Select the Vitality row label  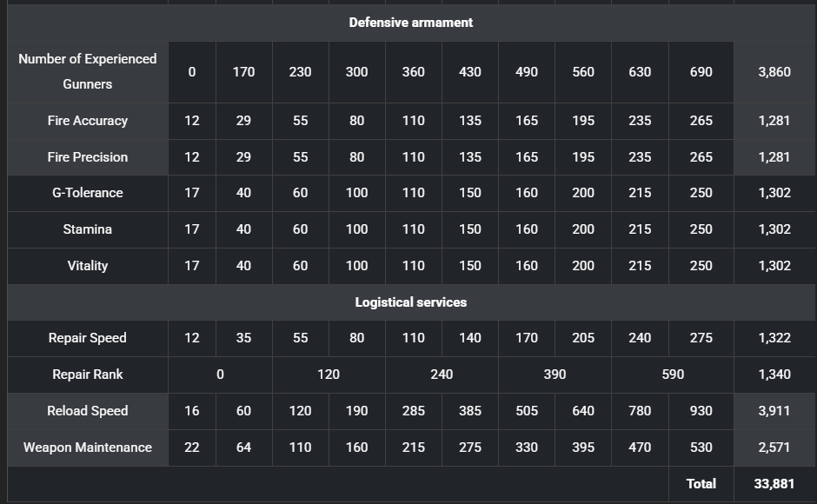coord(88,266)
